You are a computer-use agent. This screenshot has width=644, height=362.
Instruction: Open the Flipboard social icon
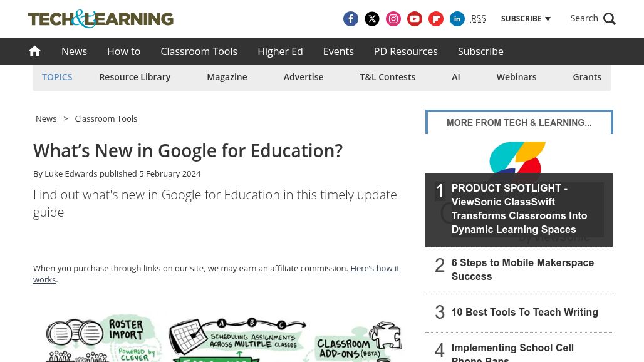coord(436,19)
